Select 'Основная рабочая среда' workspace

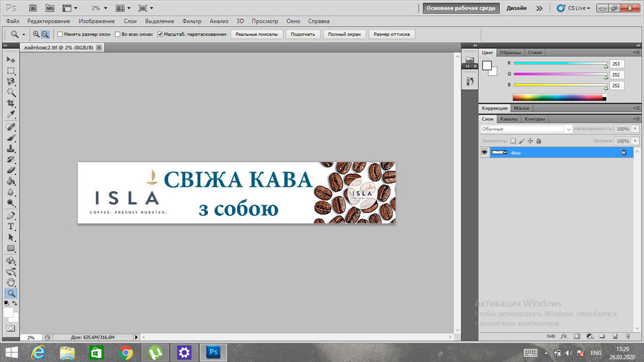[x=461, y=8]
